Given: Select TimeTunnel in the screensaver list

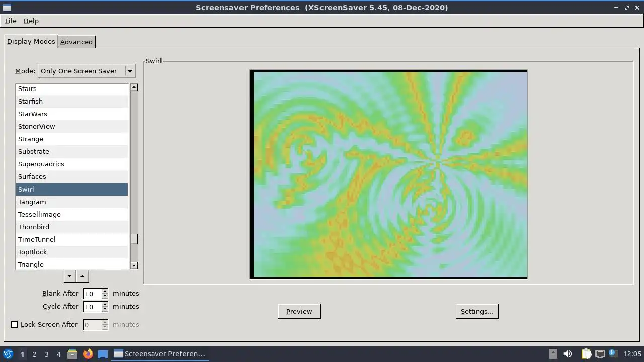Looking at the screenshot, I should [72, 239].
